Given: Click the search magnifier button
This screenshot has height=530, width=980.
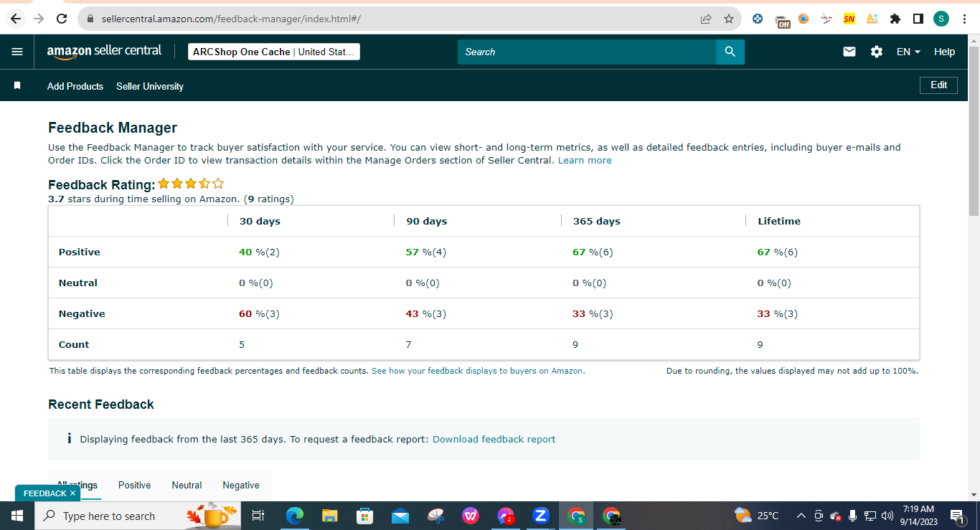Looking at the screenshot, I should [x=730, y=52].
